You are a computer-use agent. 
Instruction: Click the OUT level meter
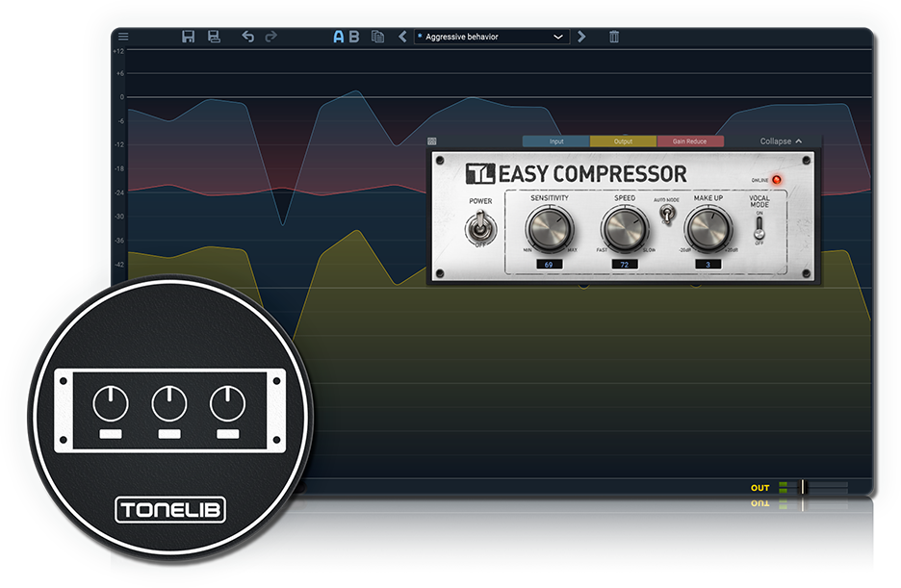pos(813,488)
